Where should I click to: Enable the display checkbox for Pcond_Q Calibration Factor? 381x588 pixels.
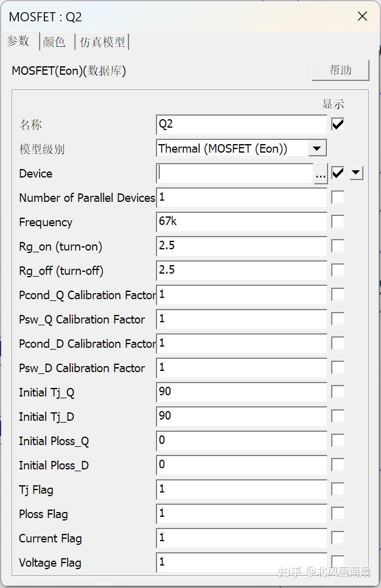[x=338, y=294]
